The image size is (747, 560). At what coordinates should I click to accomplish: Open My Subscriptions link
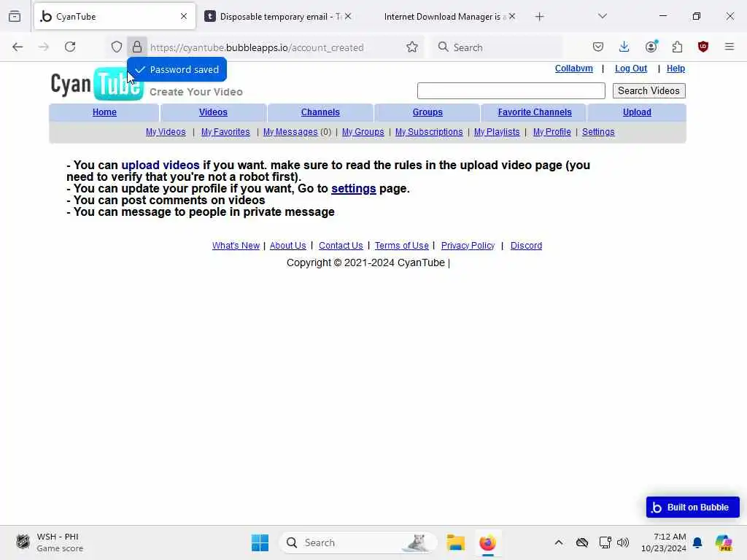[x=429, y=132]
